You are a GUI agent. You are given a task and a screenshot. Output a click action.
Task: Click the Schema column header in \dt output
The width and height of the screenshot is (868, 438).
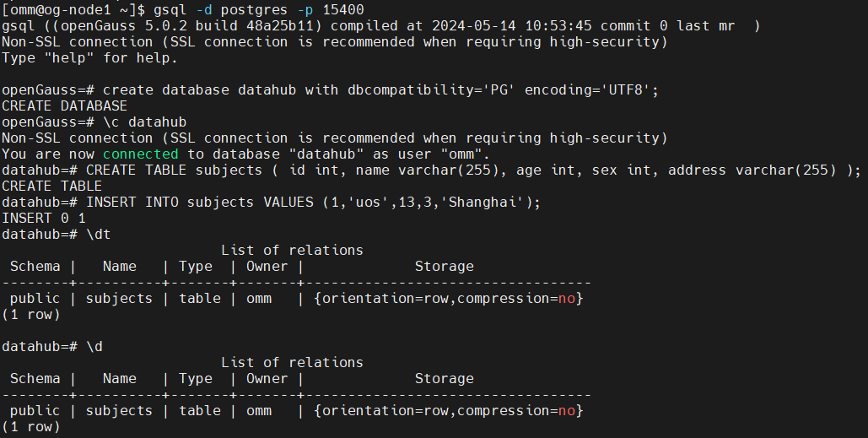[x=35, y=267]
